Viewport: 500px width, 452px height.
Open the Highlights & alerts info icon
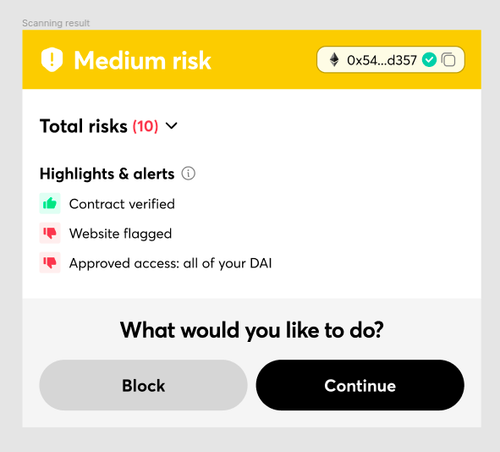click(x=188, y=174)
